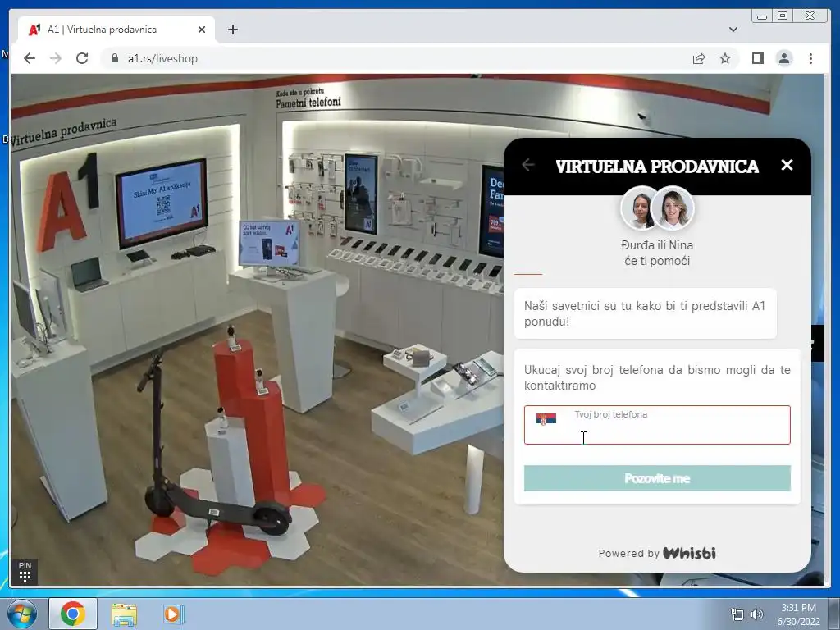840x630 pixels.
Task: Open Chrome three-dot menu
Action: tap(810, 58)
